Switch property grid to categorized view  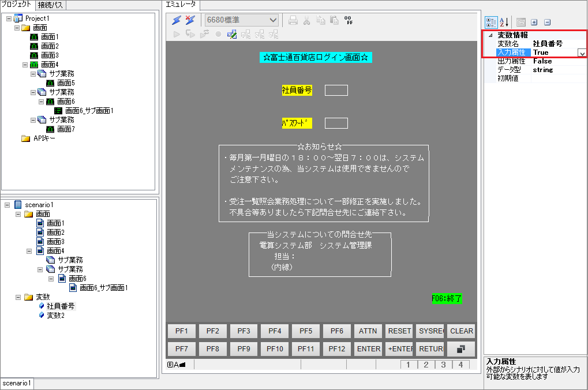click(491, 22)
